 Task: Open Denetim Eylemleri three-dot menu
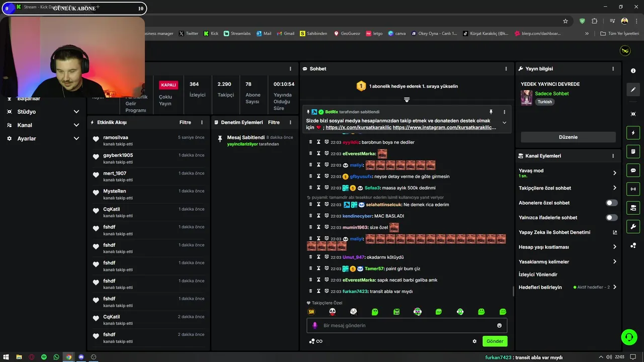tap(290, 122)
